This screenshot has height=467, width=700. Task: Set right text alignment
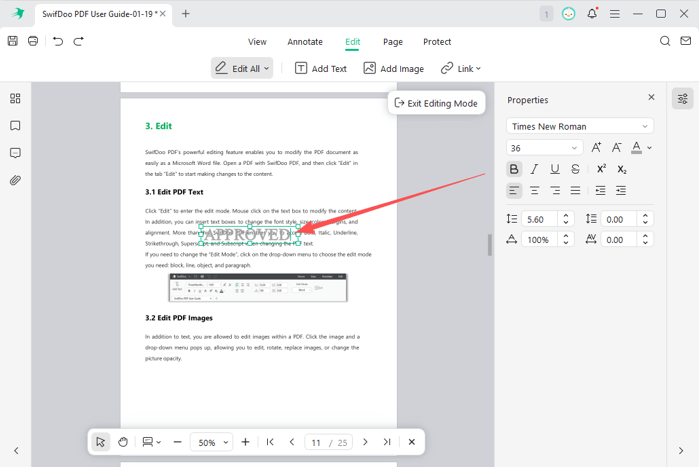click(x=555, y=191)
